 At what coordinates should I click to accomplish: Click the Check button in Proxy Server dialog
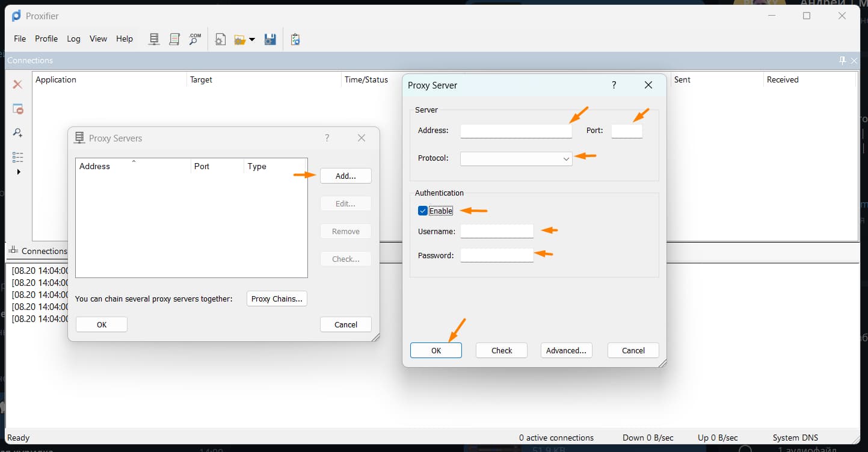click(x=501, y=350)
